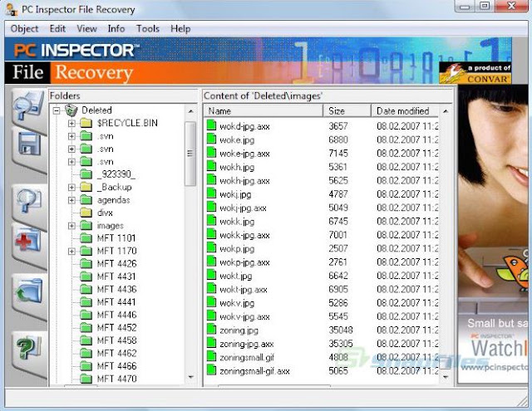
Task: Sort by the Date modified column header
Action: tap(405, 110)
